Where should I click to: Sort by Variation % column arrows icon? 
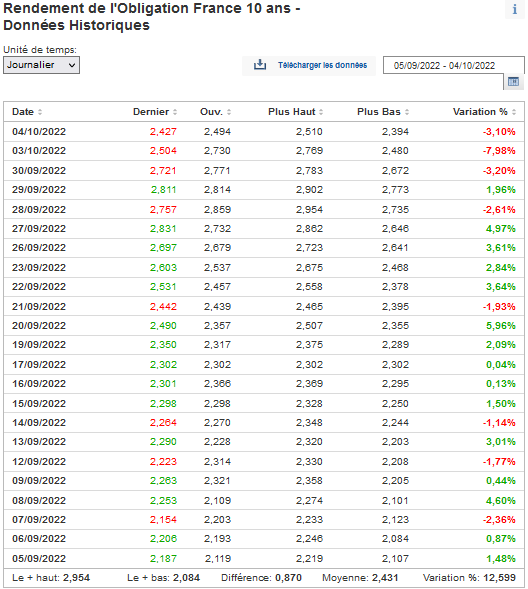(x=514, y=112)
